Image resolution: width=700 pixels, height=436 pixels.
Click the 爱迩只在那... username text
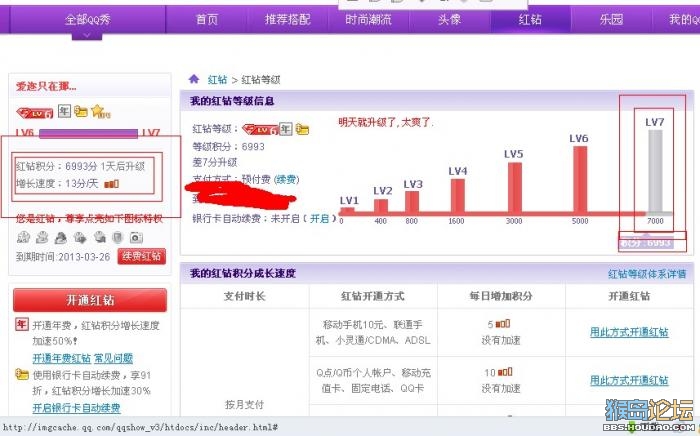click(46, 86)
